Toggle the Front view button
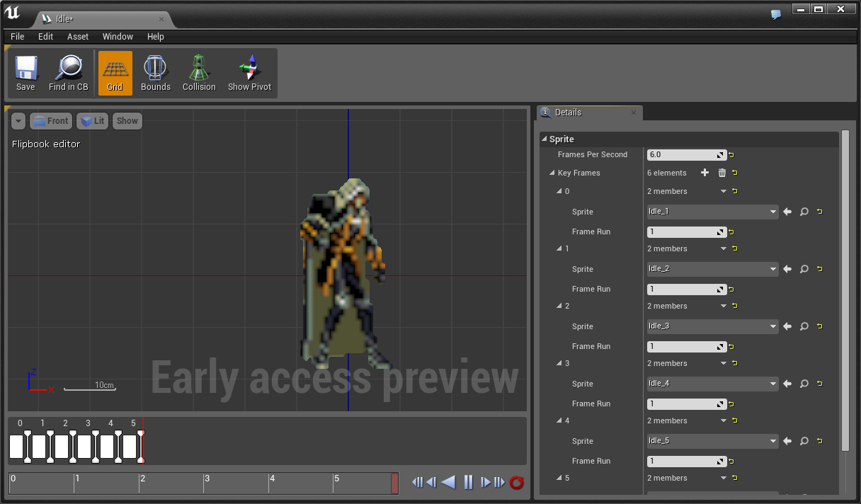 pos(50,121)
